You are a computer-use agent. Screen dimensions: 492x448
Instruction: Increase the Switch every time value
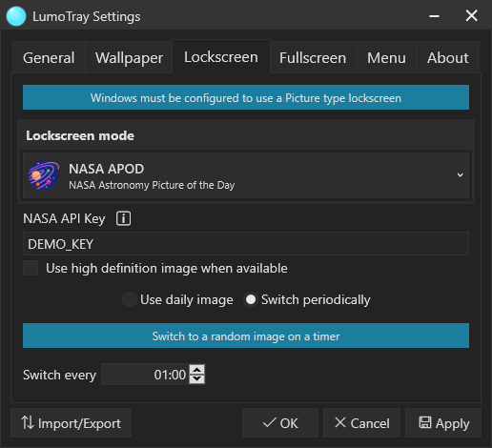coord(197,370)
